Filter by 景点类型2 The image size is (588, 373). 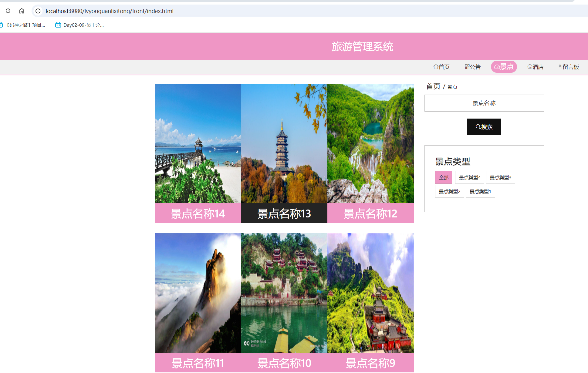pyautogui.click(x=449, y=191)
